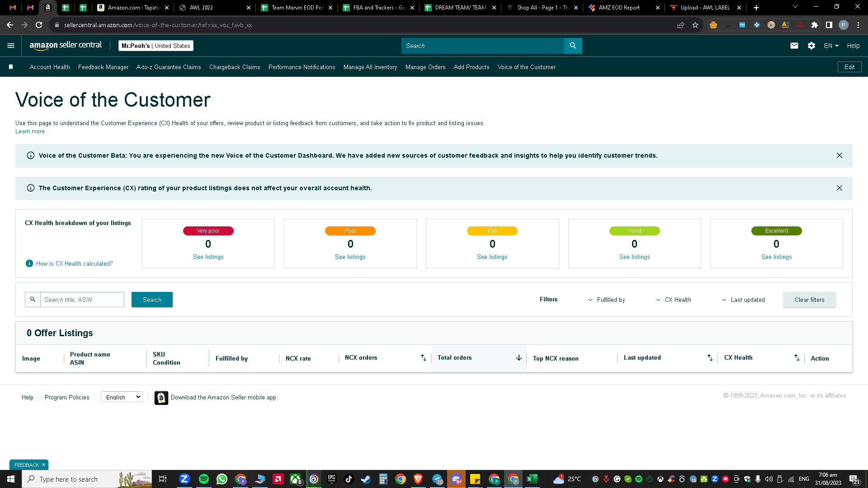Close the FEEDBACK tab widget
Screen dimensions: 868x488
(43, 465)
